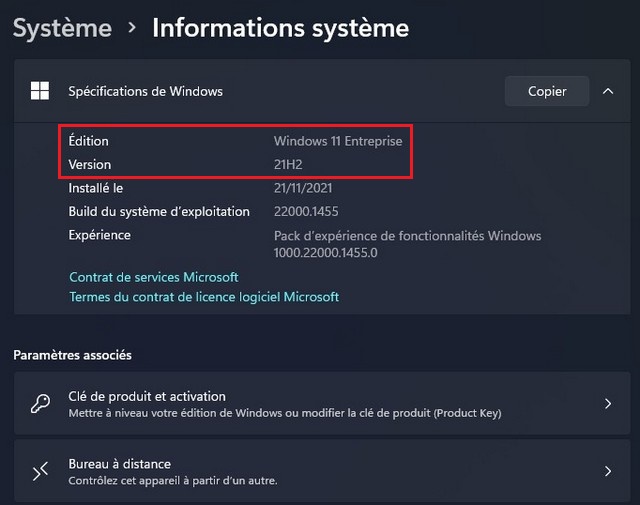Viewport: 640px width, 505px height.
Task: Copy the Windows specifications with Copier
Action: 547,91
